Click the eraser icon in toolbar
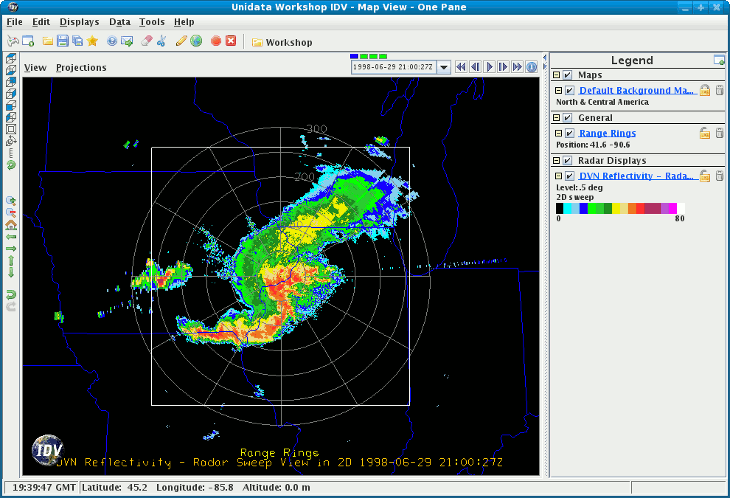This screenshot has width=730, height=498. click(146, 42)
